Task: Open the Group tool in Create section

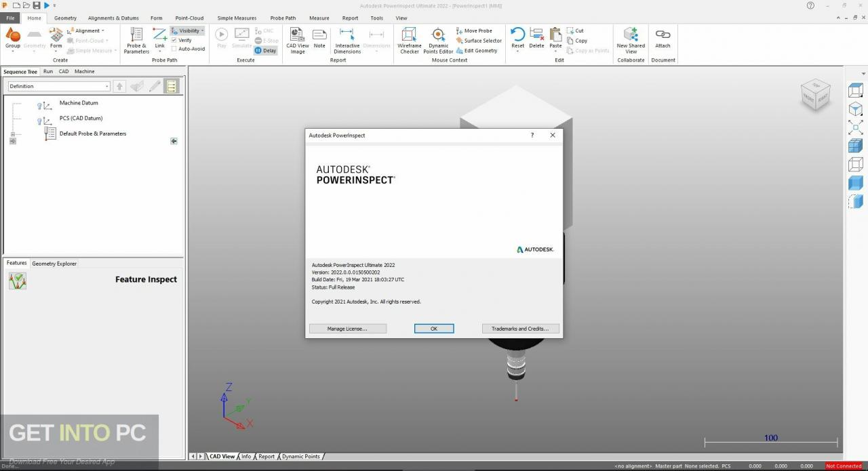Action: coord(13,39)
